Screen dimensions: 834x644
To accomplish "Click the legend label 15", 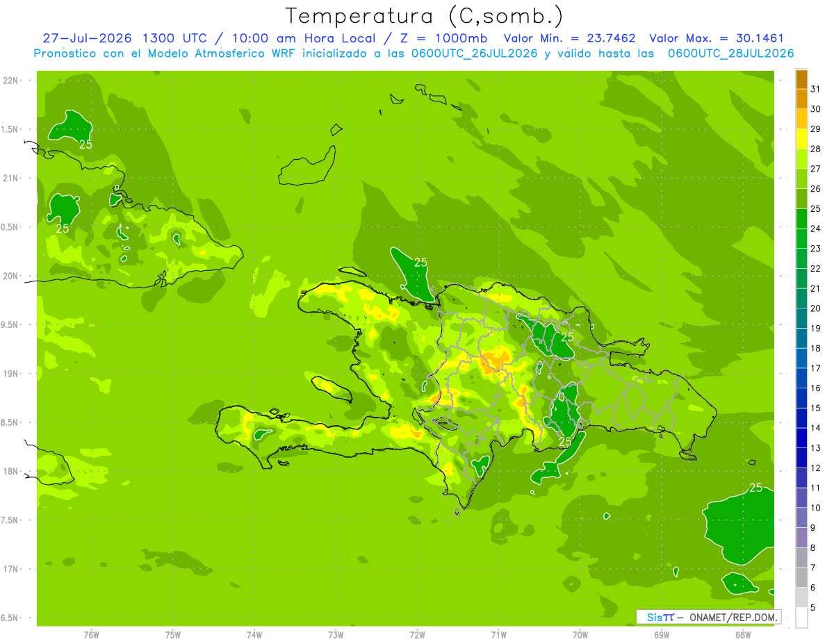I will coord(816,408).
